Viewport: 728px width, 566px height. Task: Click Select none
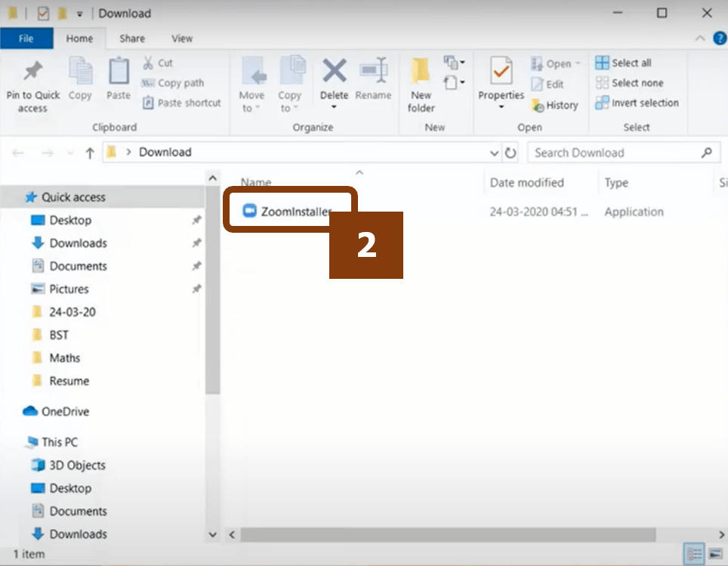630,82
